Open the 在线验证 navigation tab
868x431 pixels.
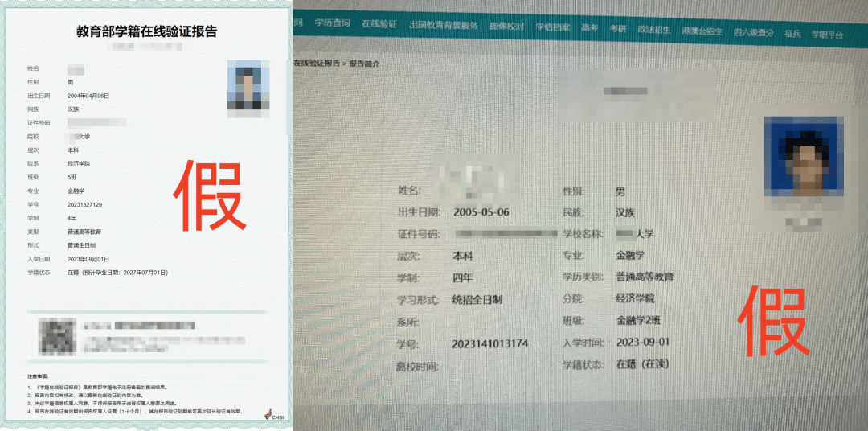(379, 24)
